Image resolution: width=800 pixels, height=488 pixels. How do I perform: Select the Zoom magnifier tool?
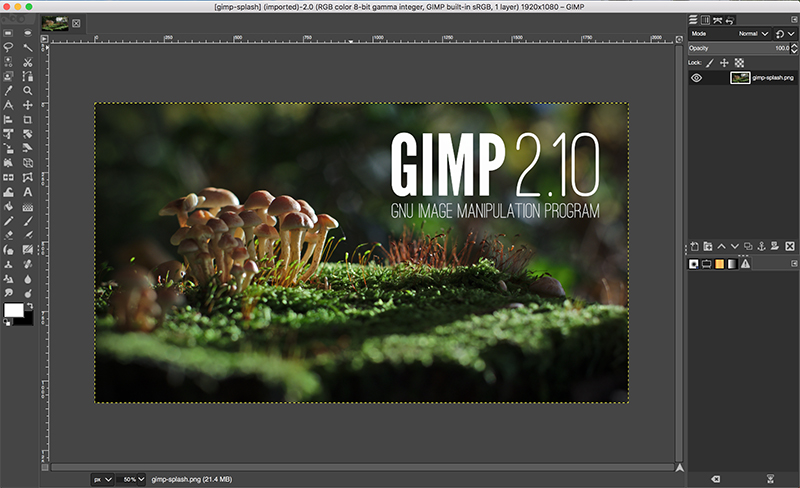coord(28,90)
